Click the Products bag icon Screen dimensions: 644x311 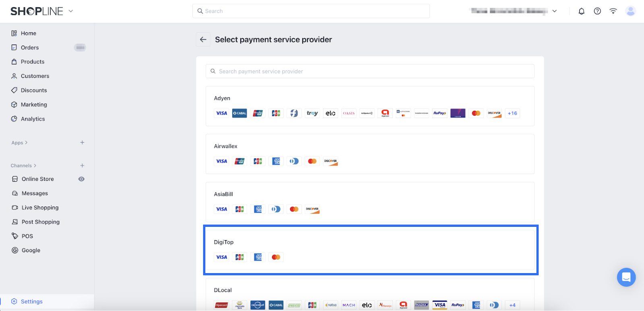tap(14, 62)
